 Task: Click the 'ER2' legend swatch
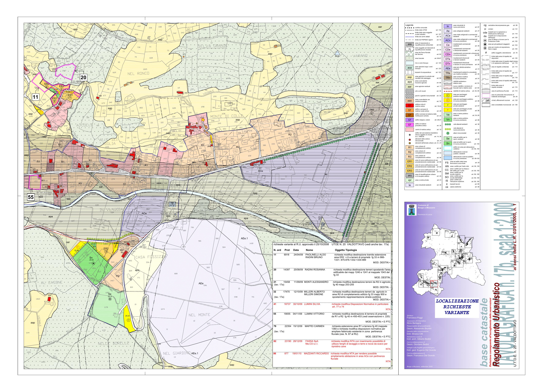coord(410,166)
